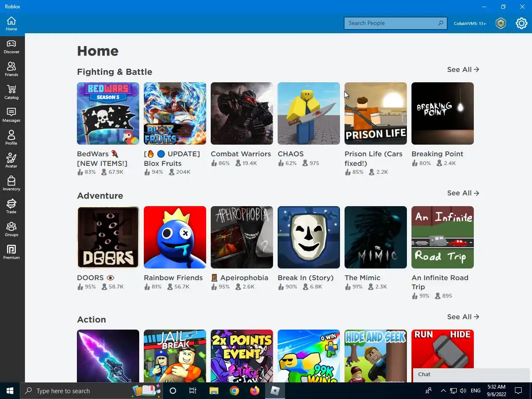This screenshot has height=399, width=532.
Task: Open the Premium membership page
Action: [x=12, y=252]
